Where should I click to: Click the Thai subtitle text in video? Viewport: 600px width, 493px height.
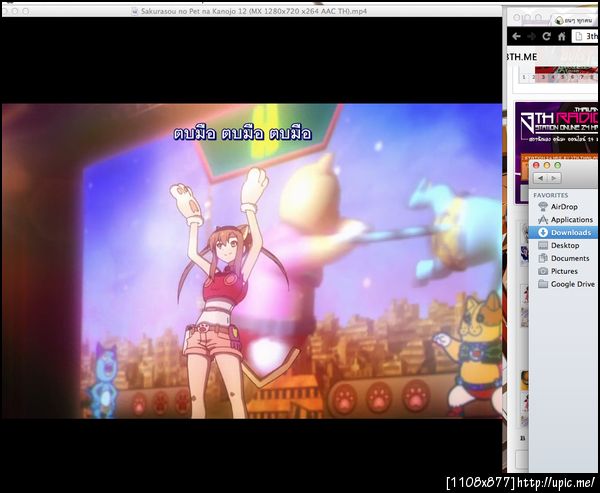pyautogui.click(x=243, y=134)
